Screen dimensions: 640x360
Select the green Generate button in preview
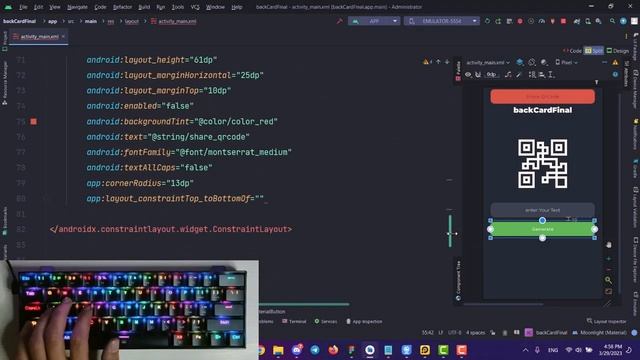542,229
